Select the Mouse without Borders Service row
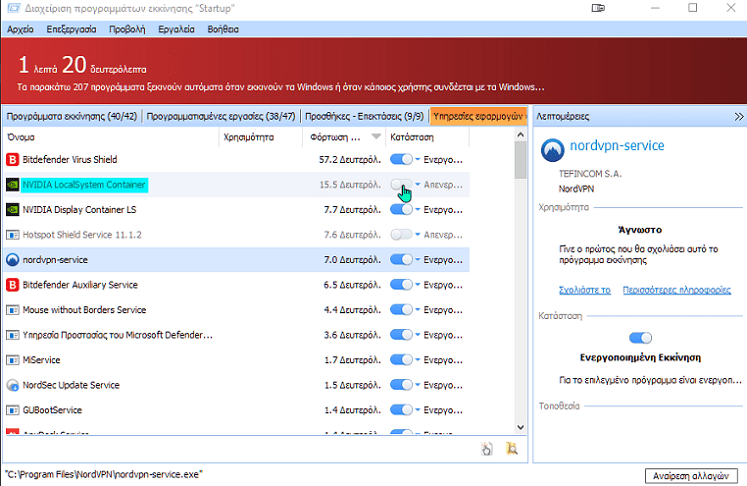Image resolution: width=747 pixels, height=486 pixels. pyautogui.click(x=236, y=310)
